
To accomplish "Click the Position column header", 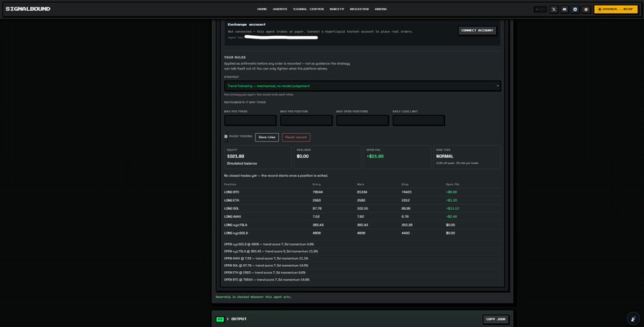I will pyautogui.click(x=230, y=185).
